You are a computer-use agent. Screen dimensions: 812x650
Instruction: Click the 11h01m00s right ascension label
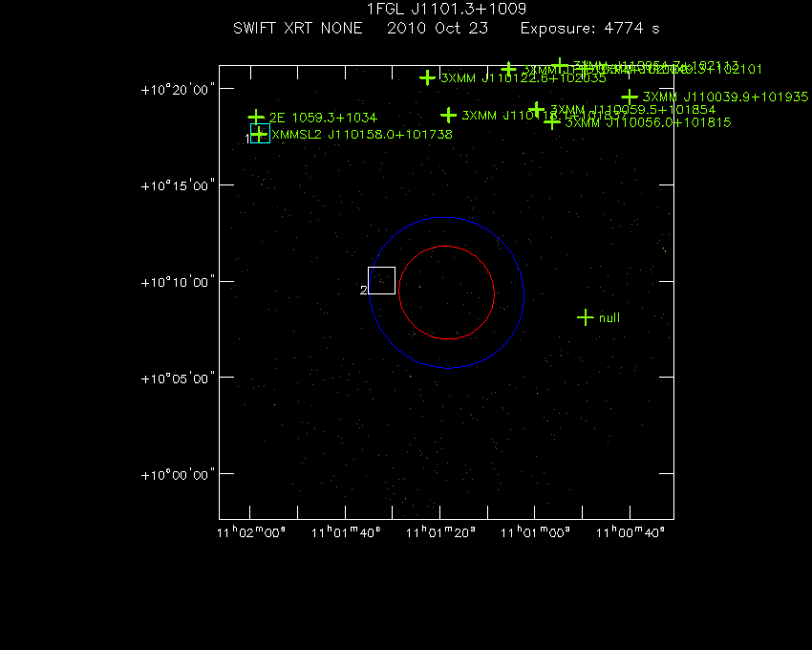click(x=536, y=532)
